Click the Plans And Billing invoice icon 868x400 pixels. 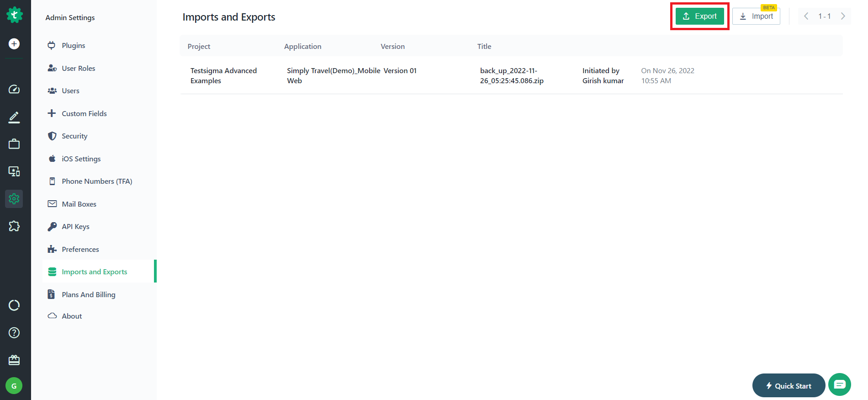(51, 294)
